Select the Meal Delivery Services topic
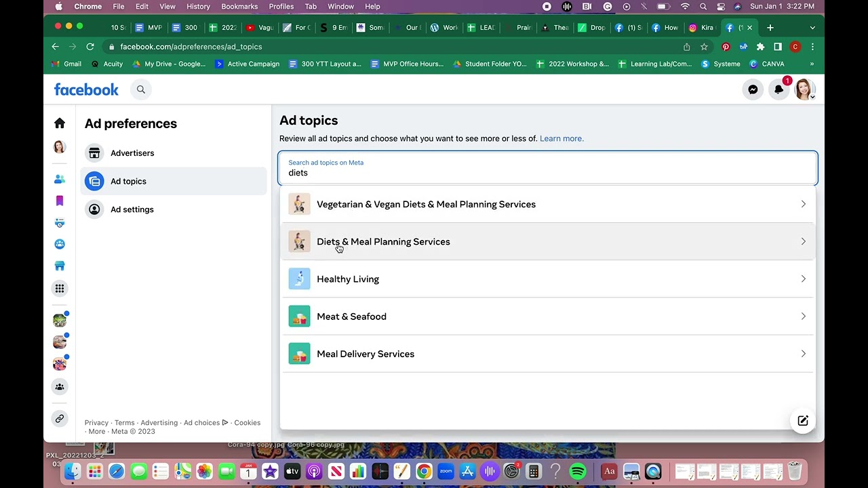 [548, 354]
